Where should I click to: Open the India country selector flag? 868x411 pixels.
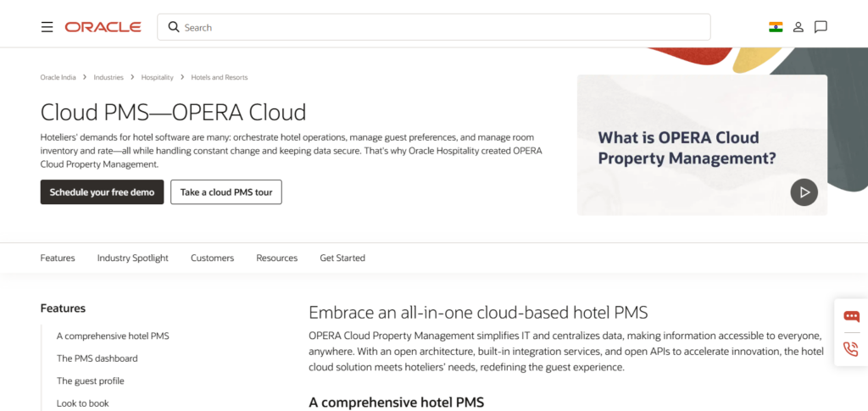click(776, 27)
